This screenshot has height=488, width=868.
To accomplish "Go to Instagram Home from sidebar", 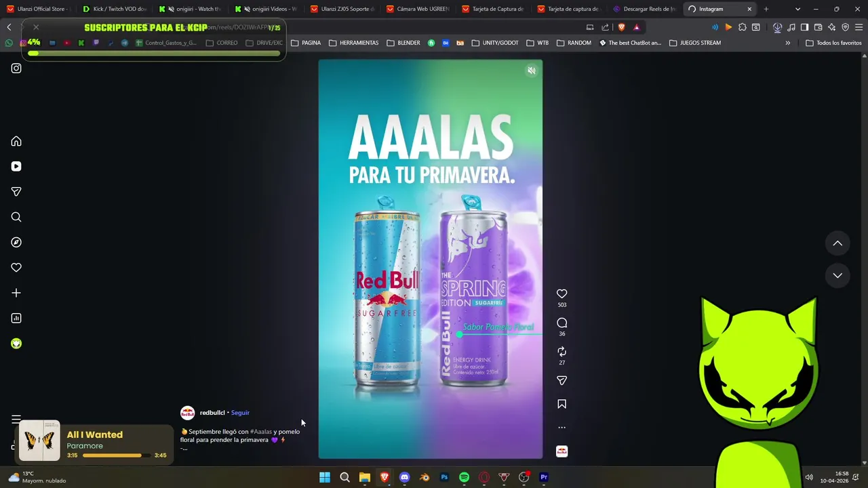I will point(16,141).
